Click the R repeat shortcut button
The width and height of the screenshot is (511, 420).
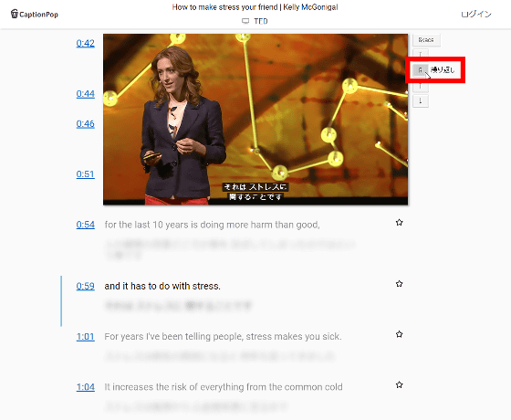pyautogui.click(x=420, y=70)
